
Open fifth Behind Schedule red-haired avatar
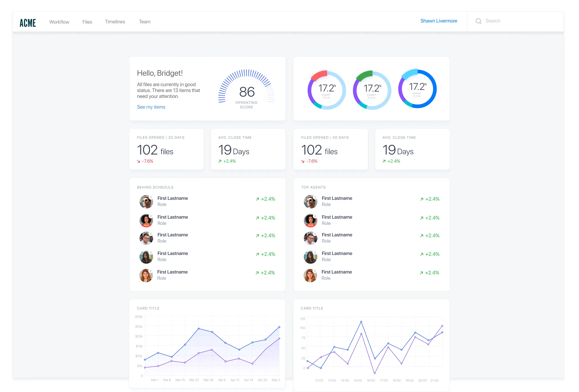[146, 275]
